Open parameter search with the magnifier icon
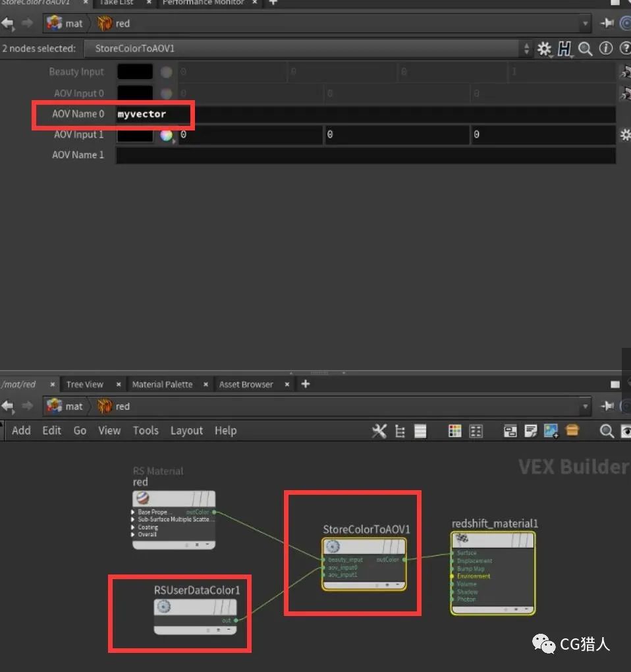 (584, 48)
